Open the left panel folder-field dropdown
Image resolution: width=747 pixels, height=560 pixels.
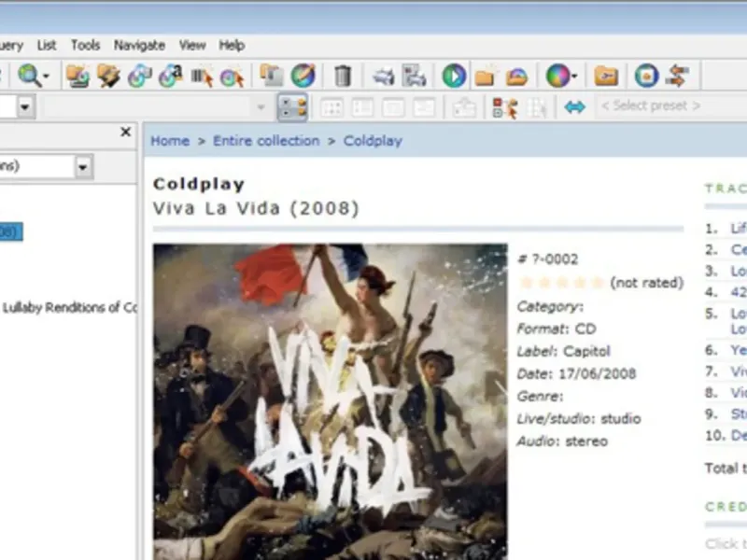coord(83,167)
